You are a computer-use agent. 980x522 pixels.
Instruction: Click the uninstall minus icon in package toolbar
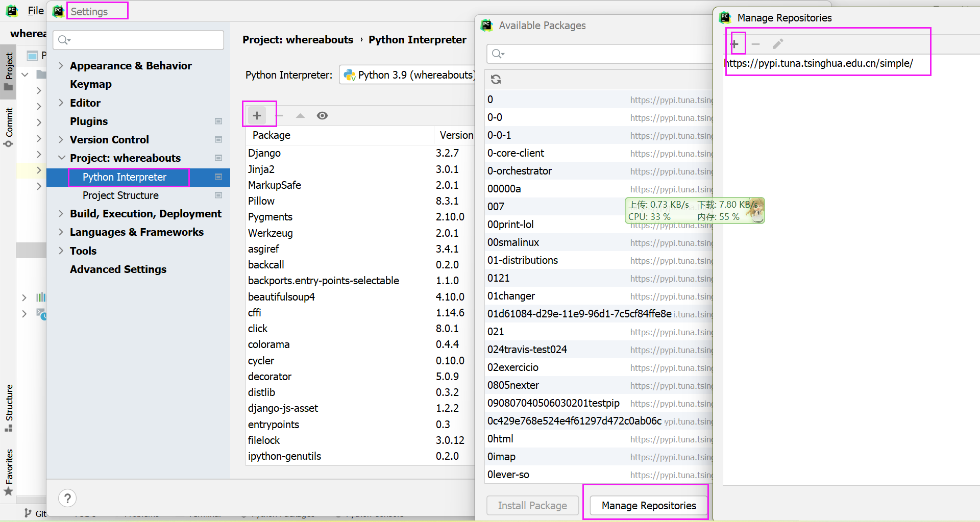pyautogui.click(x=279, y=115)
